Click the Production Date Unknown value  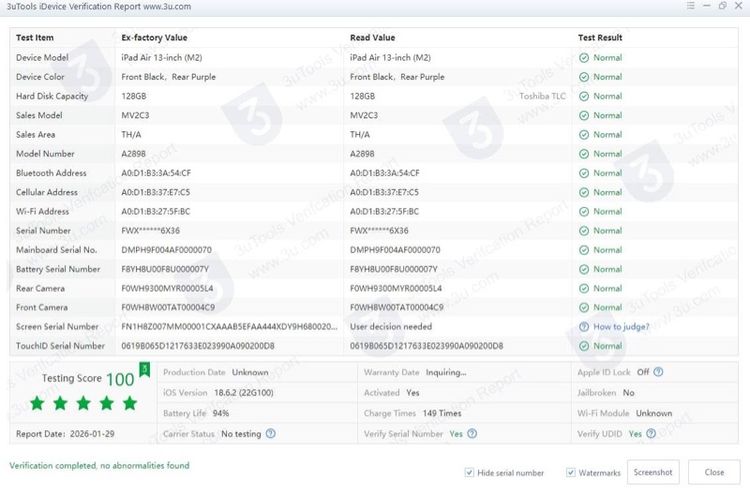tap(250, 372)
